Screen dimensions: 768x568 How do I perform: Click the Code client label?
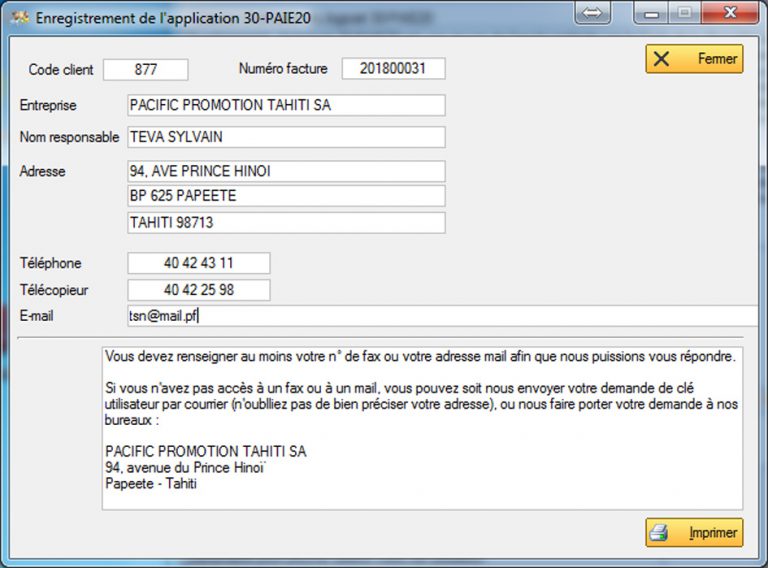(x=61, y=70)
